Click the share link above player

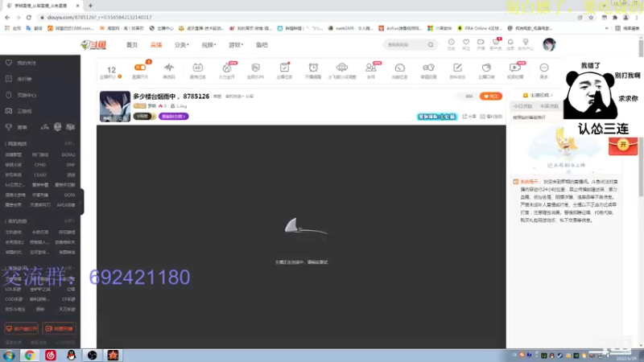click(x=469, y=117)
